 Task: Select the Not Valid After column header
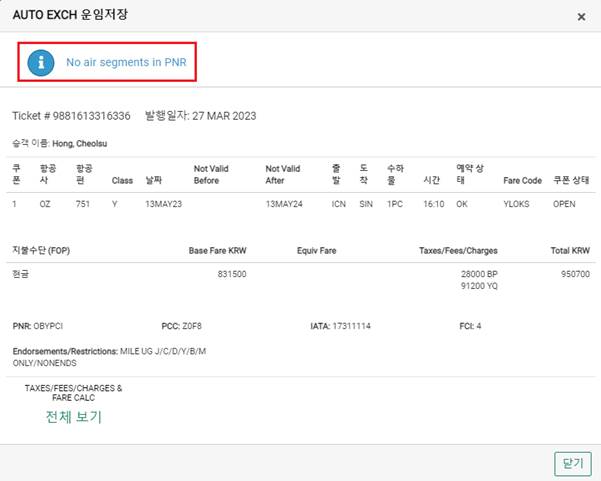click(x=282, y=174)
